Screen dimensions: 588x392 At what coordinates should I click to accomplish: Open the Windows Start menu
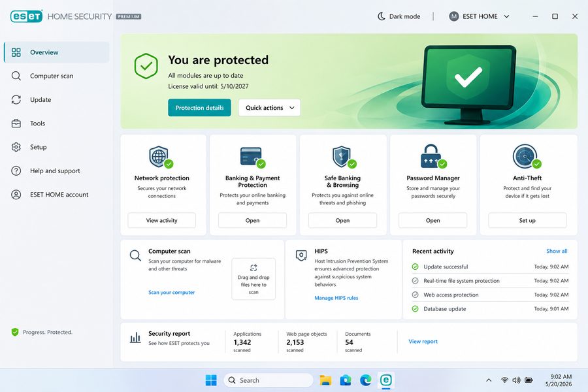click(x=211, y=380)
